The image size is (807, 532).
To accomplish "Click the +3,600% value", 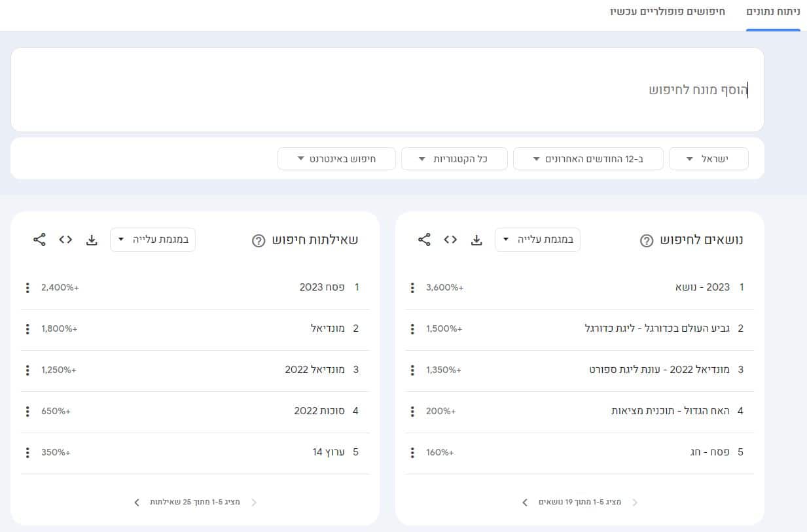I will [x=444, y=287].
